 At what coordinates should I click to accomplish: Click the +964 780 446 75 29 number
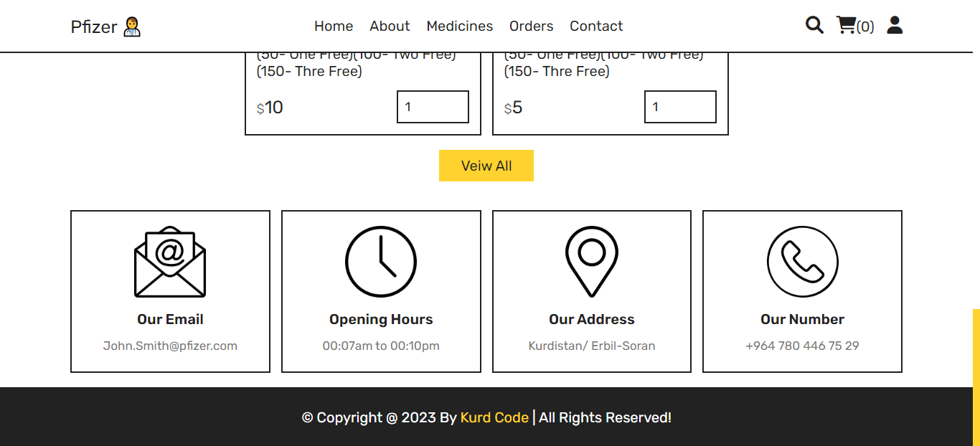point(803,346)
